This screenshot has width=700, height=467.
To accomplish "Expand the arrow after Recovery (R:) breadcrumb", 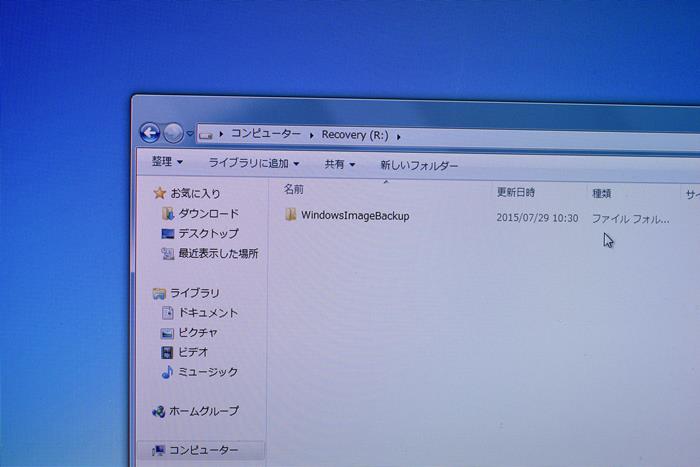I will click(x=398, y=136).
